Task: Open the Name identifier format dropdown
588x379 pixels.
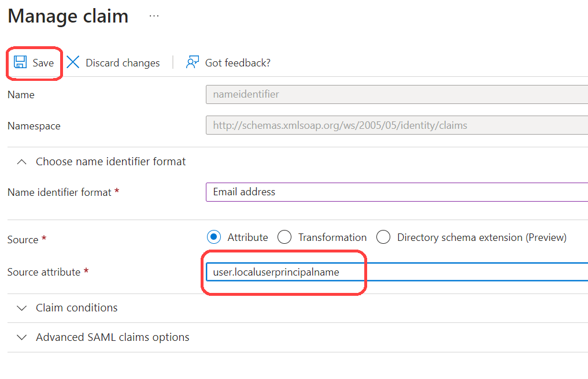Action: [397, 192]
